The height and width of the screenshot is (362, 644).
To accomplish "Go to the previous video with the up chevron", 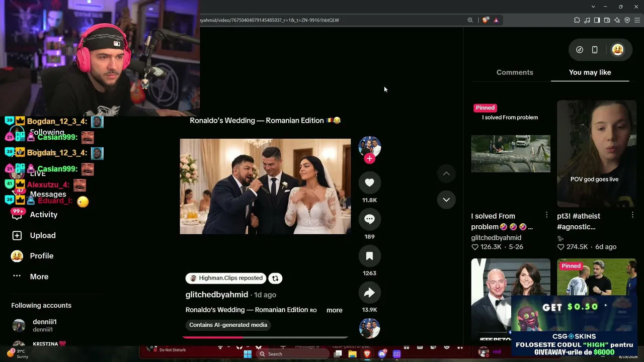I will (446, 173).
